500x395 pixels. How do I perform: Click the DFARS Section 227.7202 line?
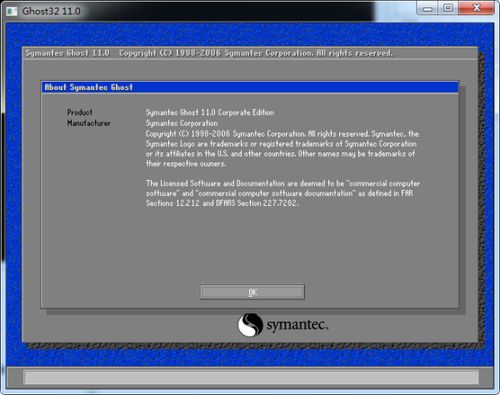click(222, 203)
